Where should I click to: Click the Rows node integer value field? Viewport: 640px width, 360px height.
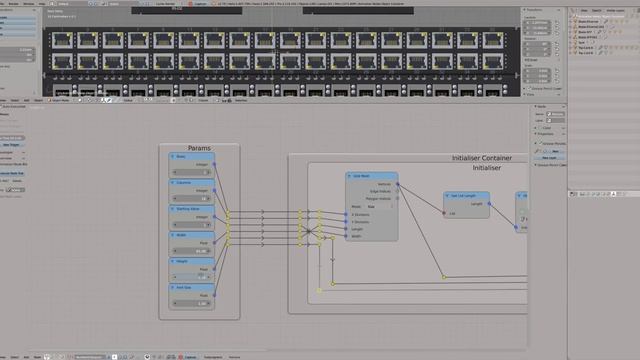tap(191, 173)
